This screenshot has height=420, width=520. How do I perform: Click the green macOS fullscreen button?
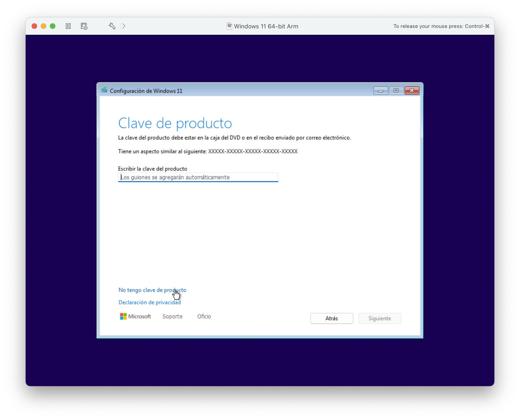pyautogui.click(x=53, y=26)
